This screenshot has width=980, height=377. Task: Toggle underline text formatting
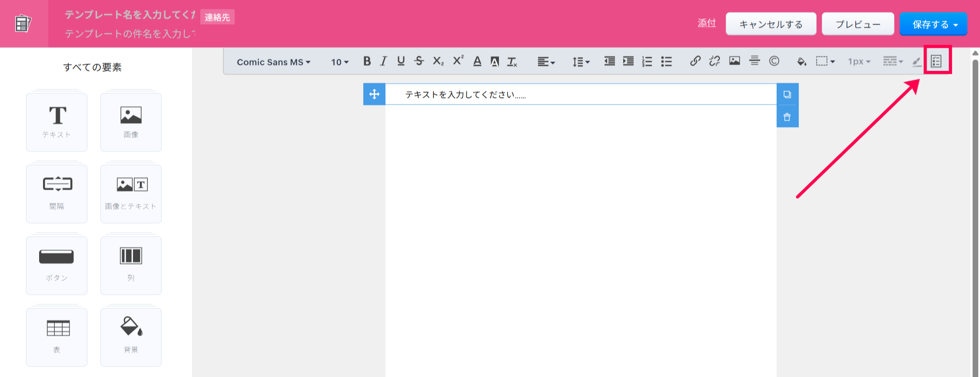pyautogui.click(x=401, y=61)
